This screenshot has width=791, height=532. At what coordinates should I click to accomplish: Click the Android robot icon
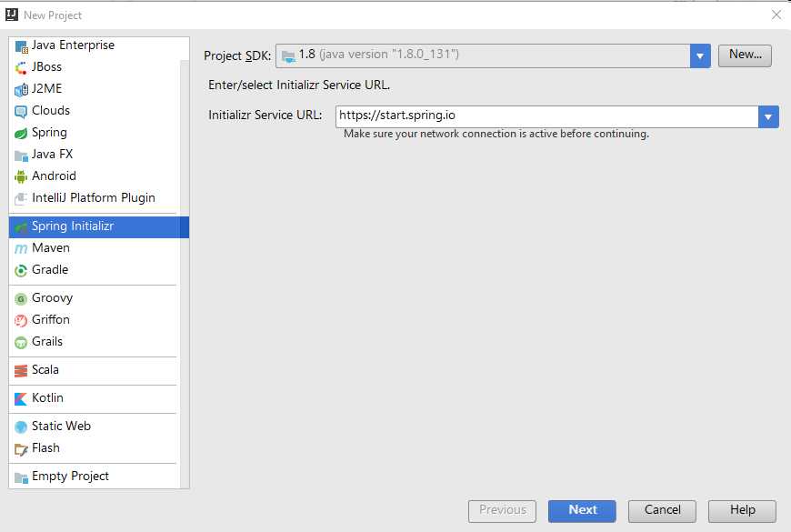point(21,176)
